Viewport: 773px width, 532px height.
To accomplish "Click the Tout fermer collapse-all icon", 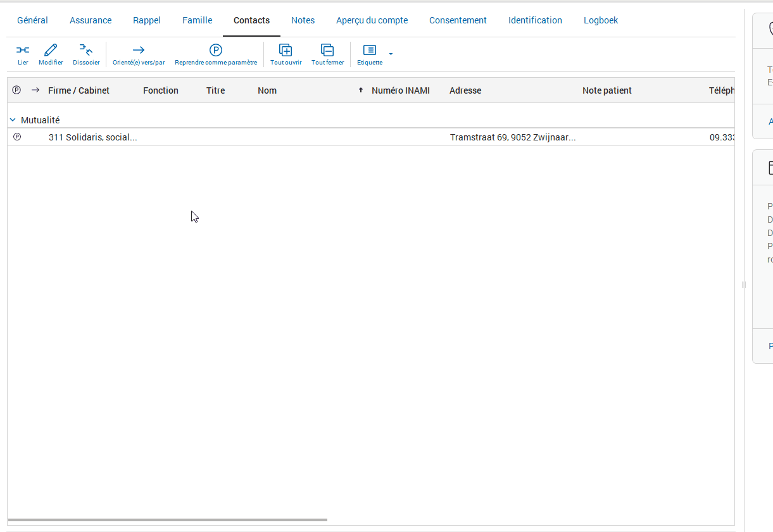I will click(x=327, y=50).
